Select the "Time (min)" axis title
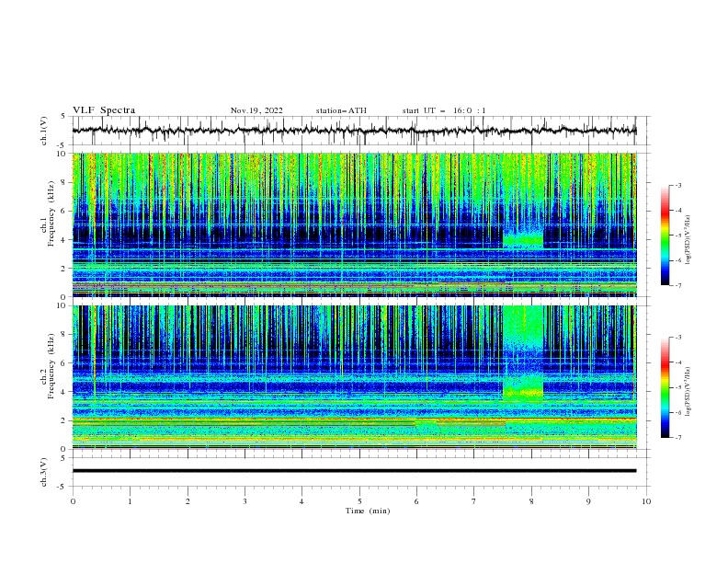Image resolution: width=728 pixels, height=563 pixels. [x=368, y=511]
